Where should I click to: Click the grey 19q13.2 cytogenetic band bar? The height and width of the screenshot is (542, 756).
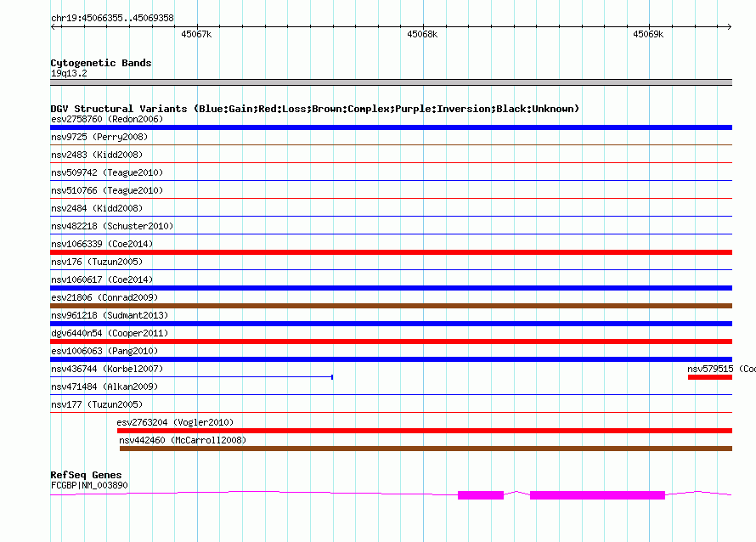(391, 82)
